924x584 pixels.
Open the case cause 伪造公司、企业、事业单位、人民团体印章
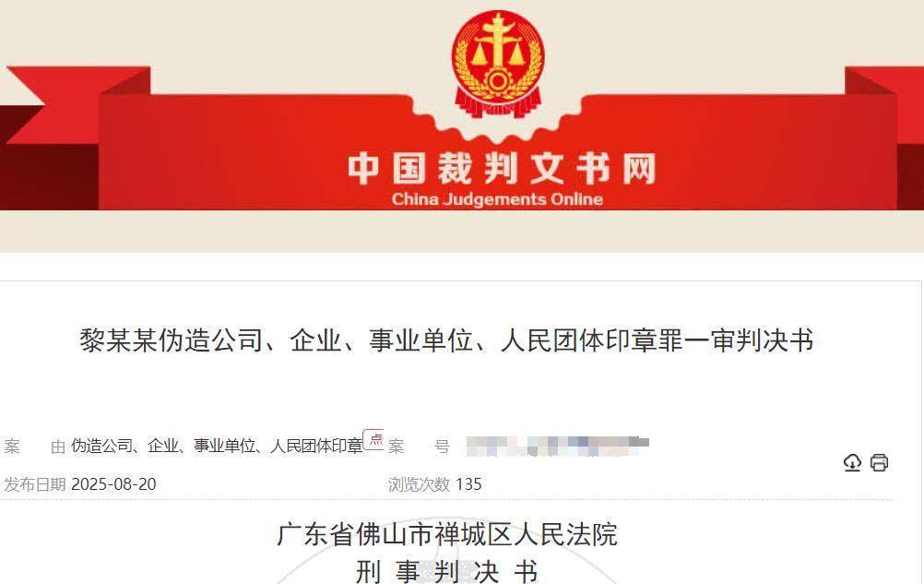(x=217, y=447)
